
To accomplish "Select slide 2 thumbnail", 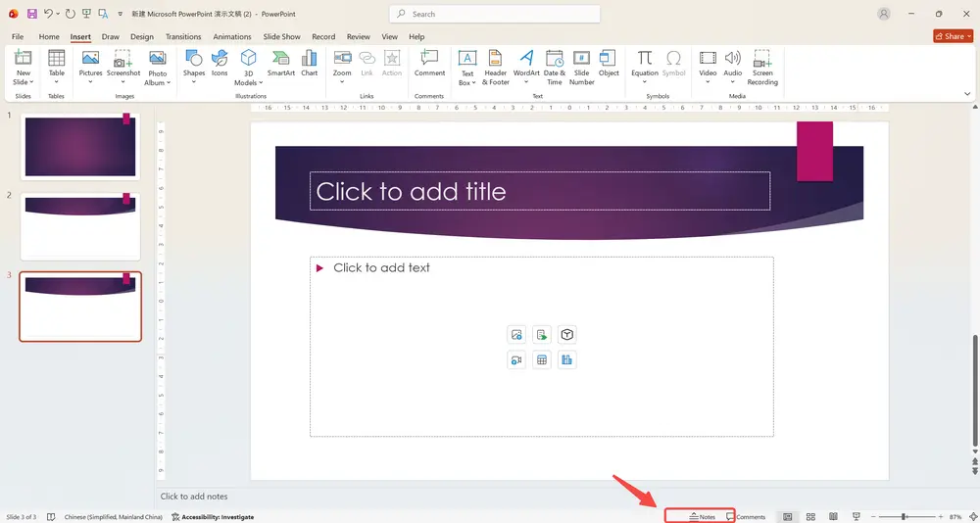I will (80, 226).
